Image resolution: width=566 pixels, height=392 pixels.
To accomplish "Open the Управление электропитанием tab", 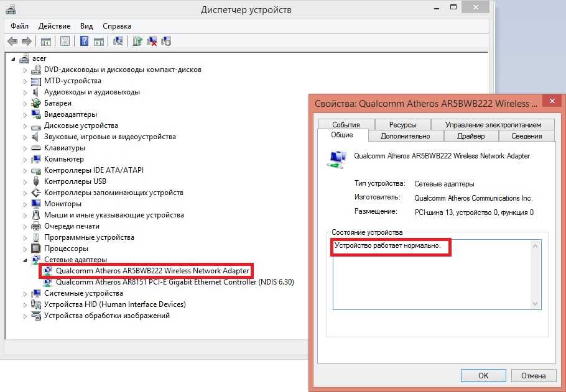I will [x=493, y=124].
